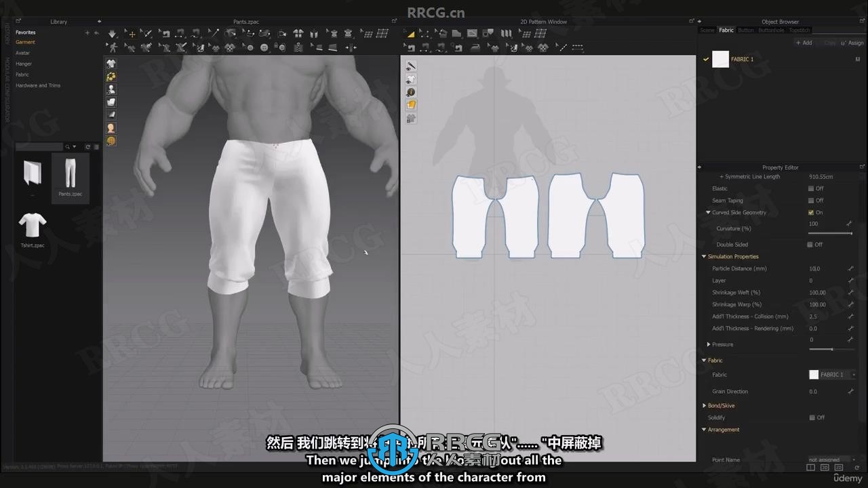The width and height of the screenshot is (868, 488).
Task: Activate the Tack tool with line and dot
Action: point(214,33)
